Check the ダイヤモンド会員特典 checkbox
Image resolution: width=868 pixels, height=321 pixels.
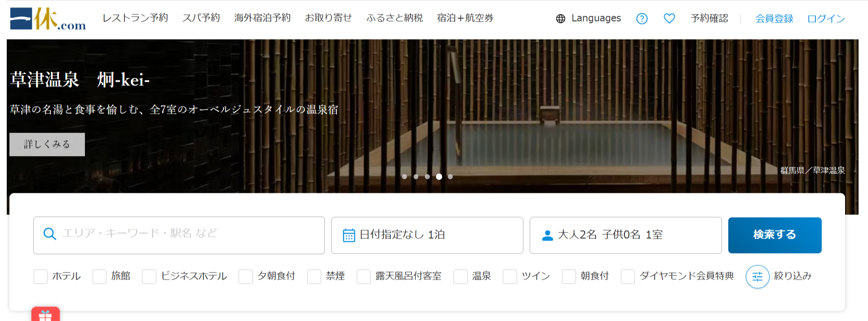(x=628, y=276)
